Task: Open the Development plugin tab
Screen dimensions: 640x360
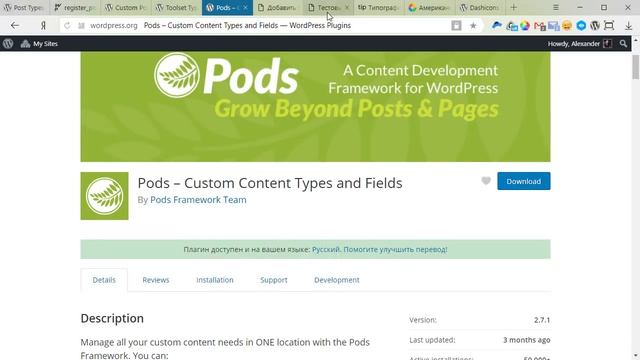Action: (337, 280)
